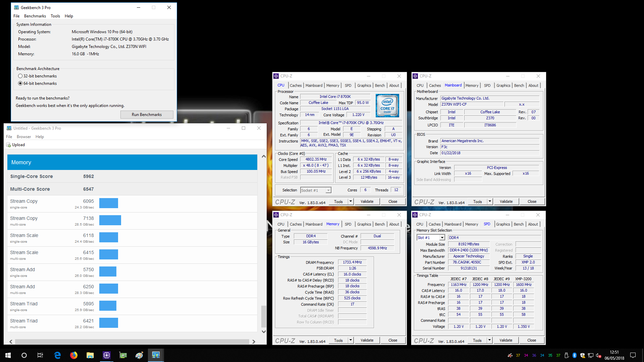The height and width of the screenshot is (362, 644).
Task: Switch to Bench tab in Mainboard window
Action: [x=519, y=85]
